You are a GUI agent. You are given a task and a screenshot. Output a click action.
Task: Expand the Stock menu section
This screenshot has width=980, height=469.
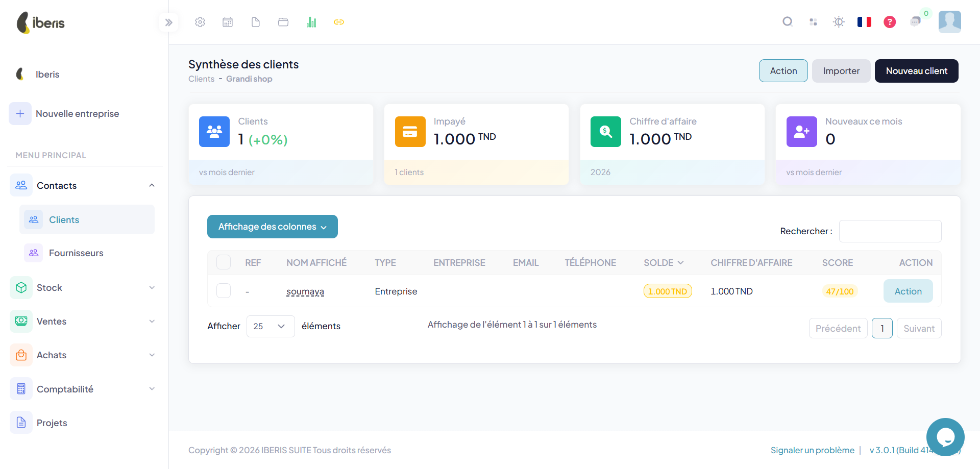(x=82, y=288)
